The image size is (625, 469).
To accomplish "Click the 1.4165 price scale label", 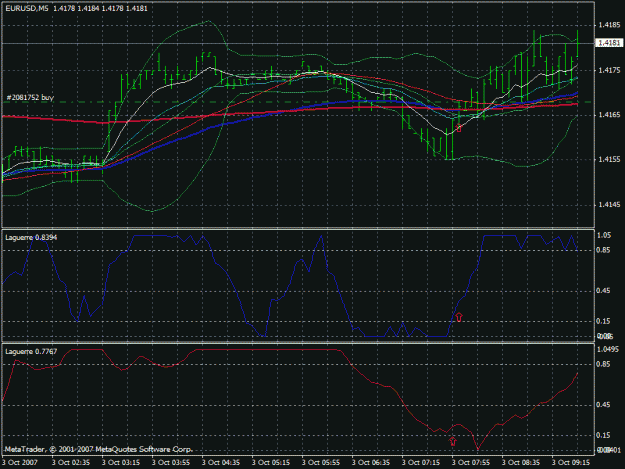I will tap(609, 115).
